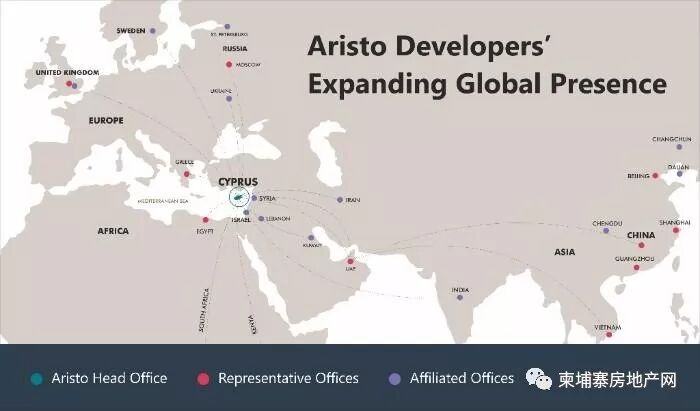700x411 pixels.
Task: Click the red Beijing office marker
Action: pos(655,176)
